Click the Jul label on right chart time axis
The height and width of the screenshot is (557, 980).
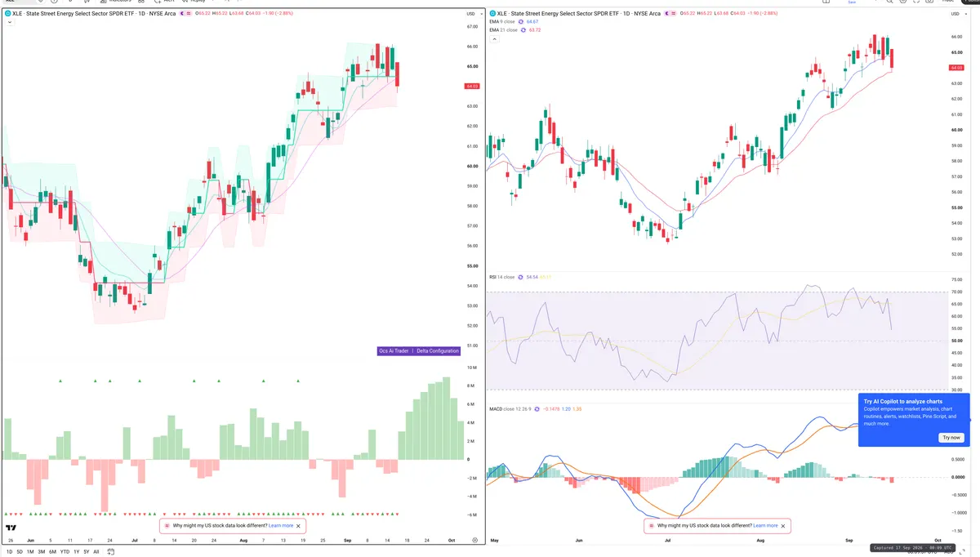[667, 540]
